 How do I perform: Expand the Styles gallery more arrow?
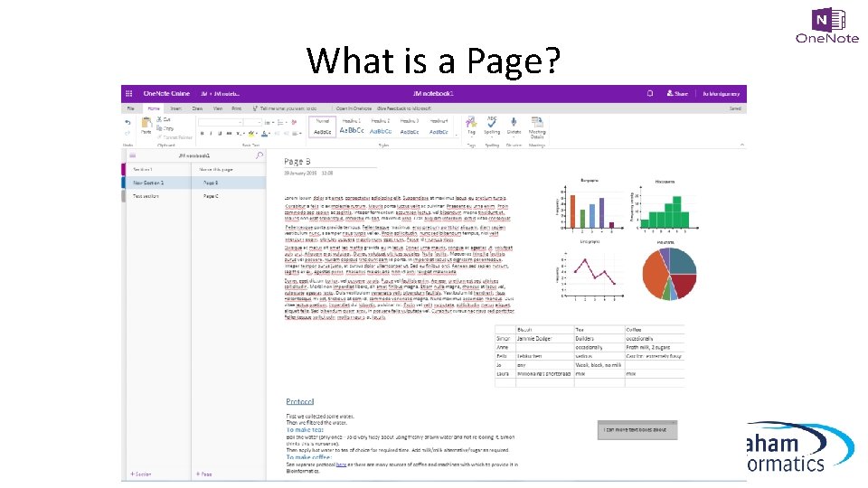coord(456,135)
